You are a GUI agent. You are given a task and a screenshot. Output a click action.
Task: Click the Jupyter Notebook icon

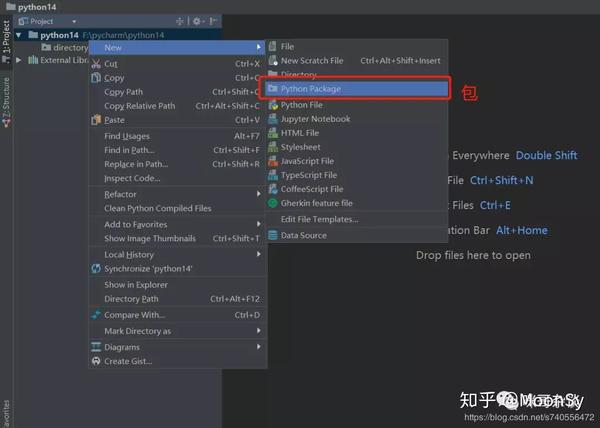273,119
